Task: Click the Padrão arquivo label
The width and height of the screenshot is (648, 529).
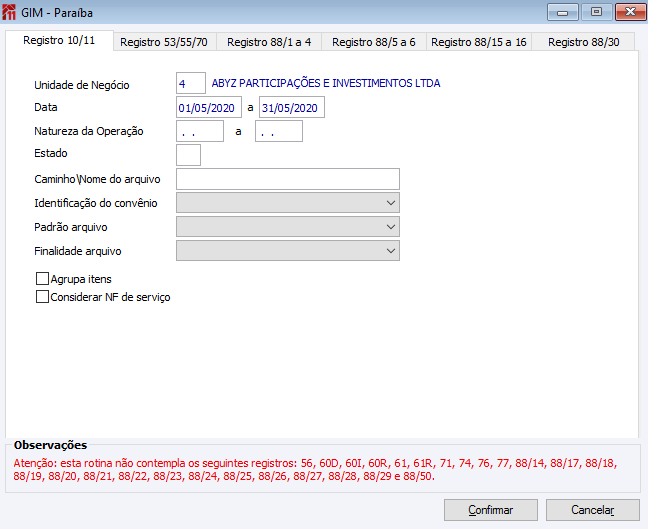Action: 71,227
